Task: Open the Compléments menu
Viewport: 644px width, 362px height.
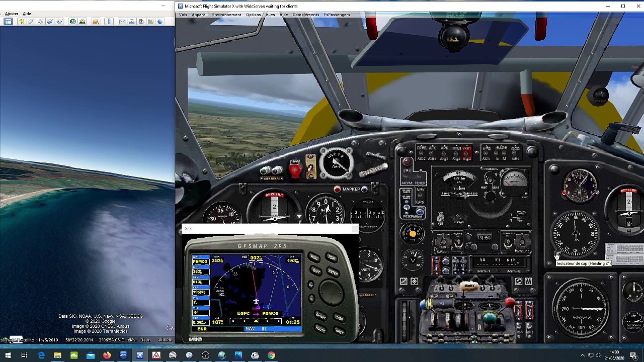Action: pos(306,15)
